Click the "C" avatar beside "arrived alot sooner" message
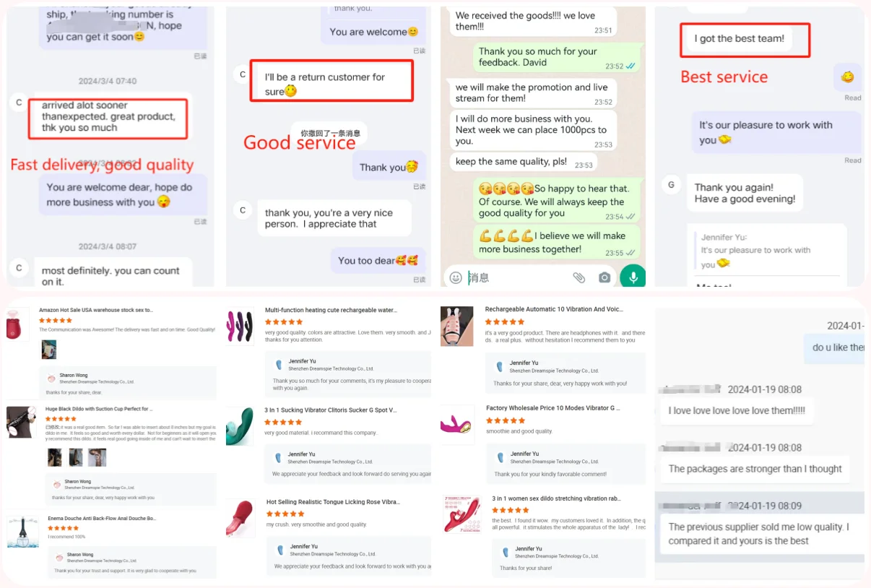This screenshot has height=588, width=871. [19, 103]
